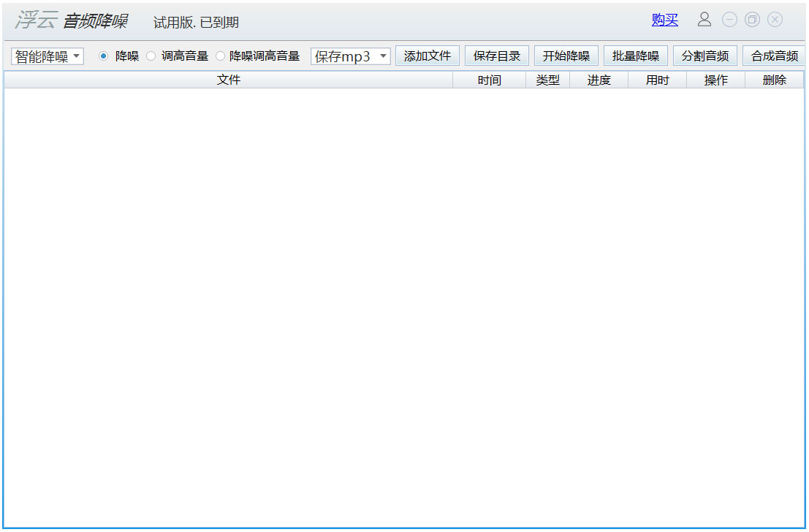Screen dimensions: 809x532
Task: Open the 保存mp3 format dropdown
Action: pos(351,55)
